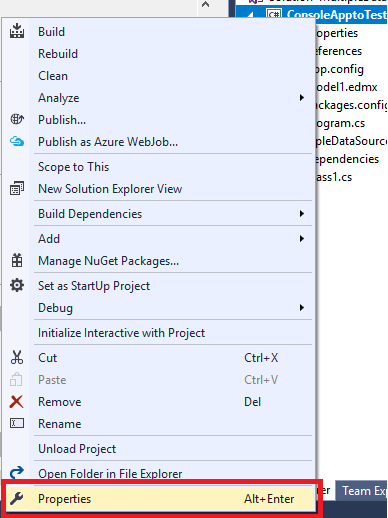This screenshot has height=518, width=388.
Task: Click the Rename icon
Action: (x=17, y=423)
